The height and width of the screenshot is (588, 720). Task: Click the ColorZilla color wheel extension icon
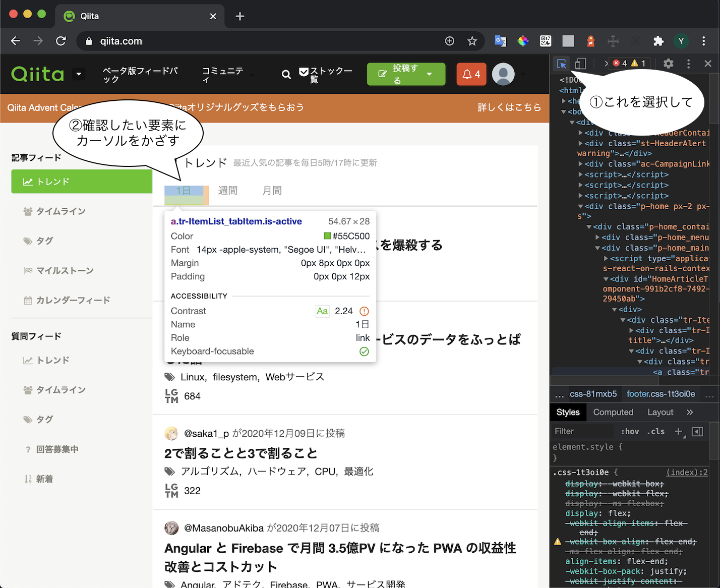[x=523, y=41]
